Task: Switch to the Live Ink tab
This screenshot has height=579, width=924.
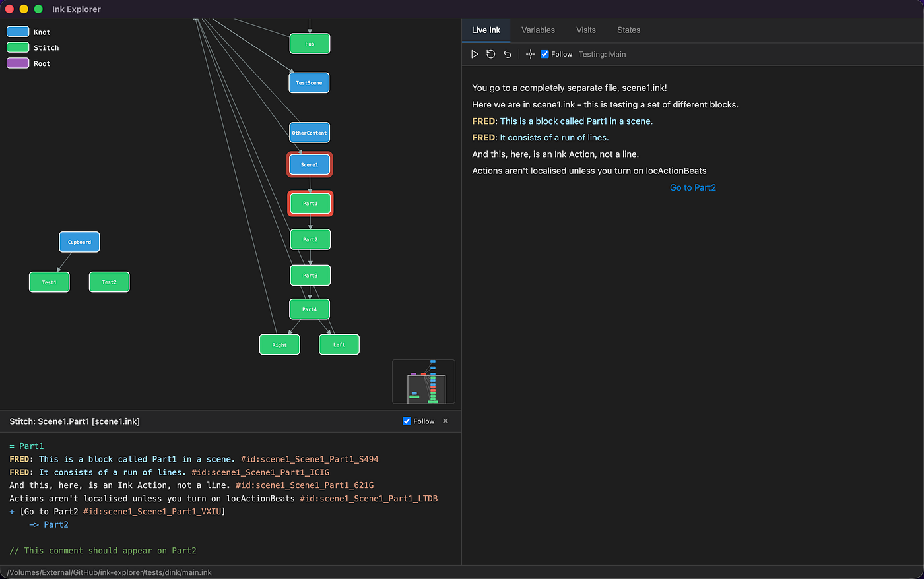Action: [x=486, y=30]
